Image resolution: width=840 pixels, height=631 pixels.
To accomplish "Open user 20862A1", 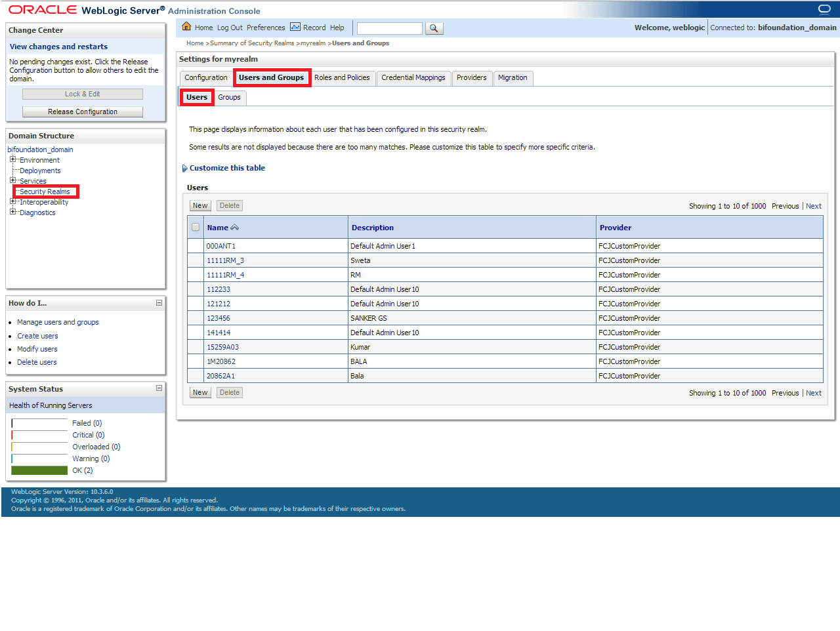I will click(220, 376).
